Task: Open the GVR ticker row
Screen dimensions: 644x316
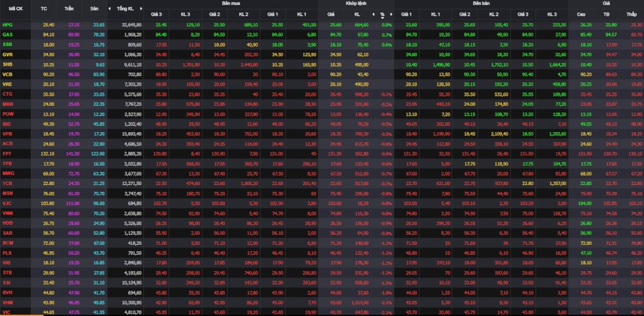Action: [x=8, y=54]
